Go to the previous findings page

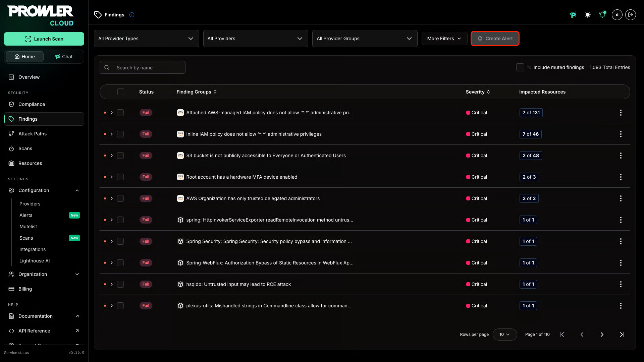pyautogui.click(x=582, y=335)
